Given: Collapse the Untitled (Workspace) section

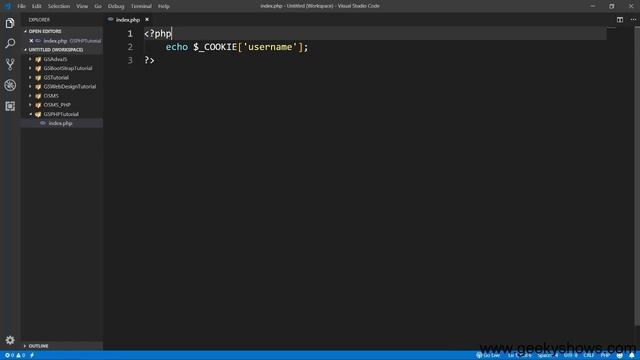Looking at the screenshot, I should point(62,50).
